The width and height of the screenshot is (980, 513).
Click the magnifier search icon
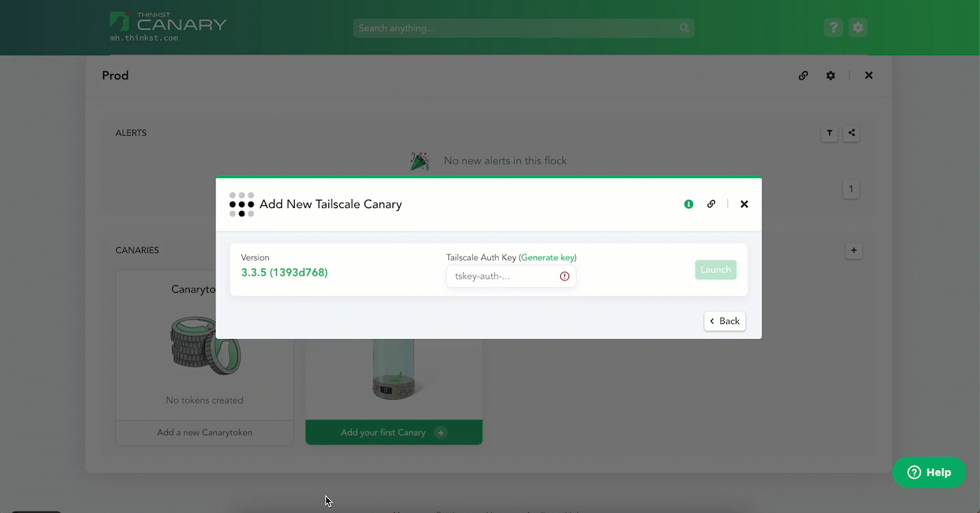tap(684, 28)
